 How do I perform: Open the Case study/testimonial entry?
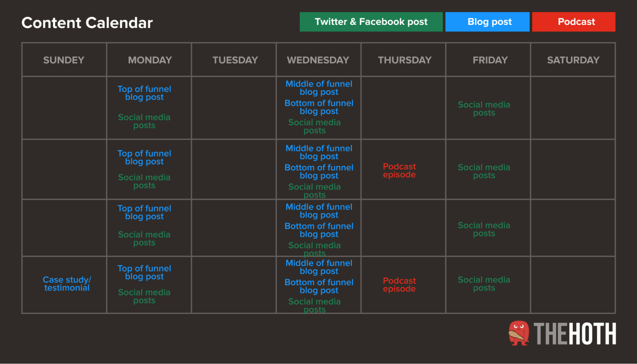[x=67, y=284]
